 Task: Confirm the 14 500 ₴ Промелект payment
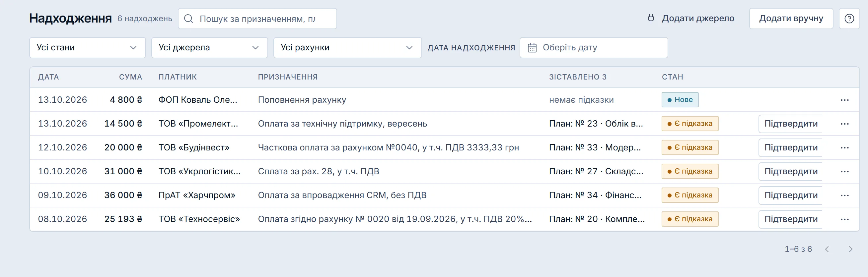click(x=790, y=124)
